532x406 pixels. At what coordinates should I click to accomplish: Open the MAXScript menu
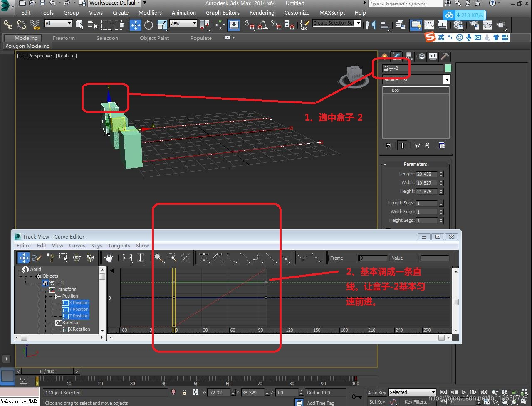(332, 12)
